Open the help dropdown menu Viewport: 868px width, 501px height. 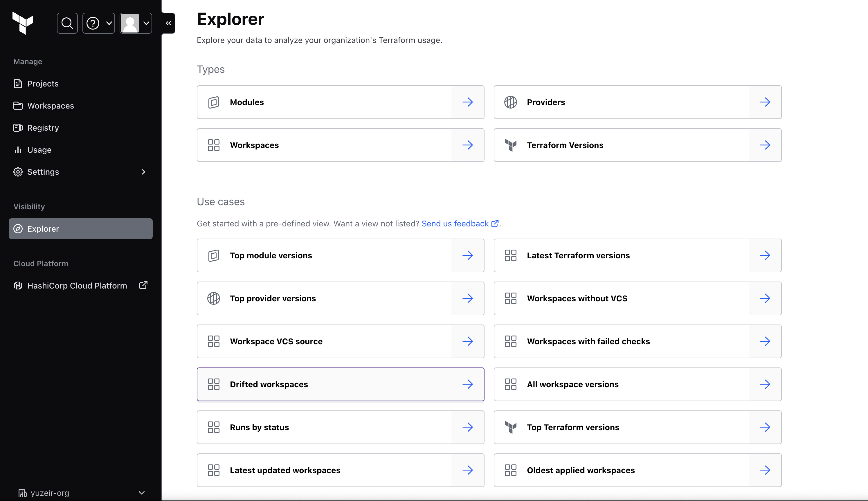tap(99, 23)
